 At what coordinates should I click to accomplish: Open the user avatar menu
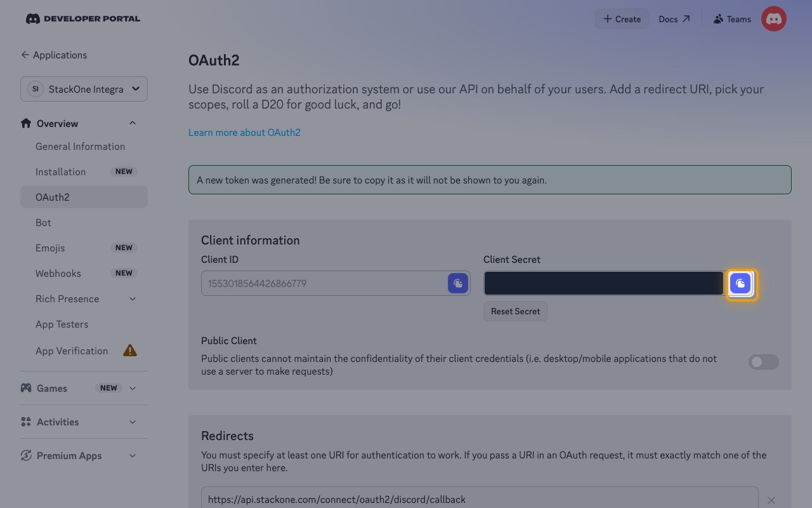click(x=774, y=19)
